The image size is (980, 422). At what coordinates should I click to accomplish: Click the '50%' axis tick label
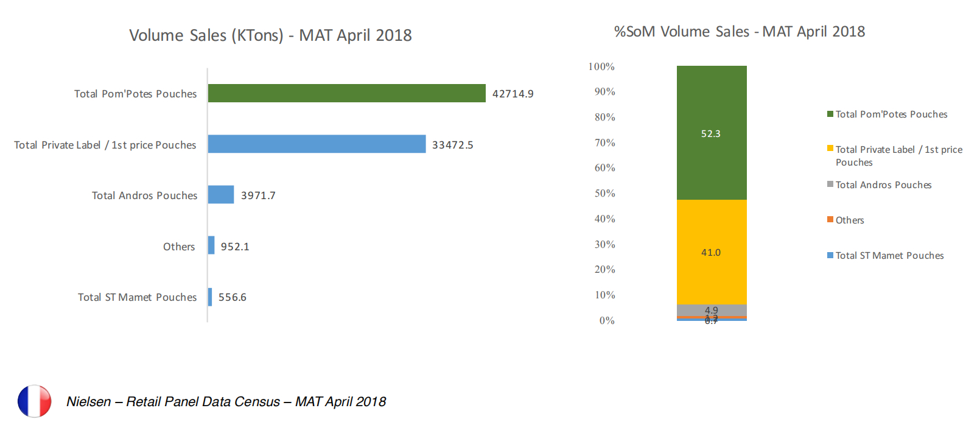tap(605, 193)
